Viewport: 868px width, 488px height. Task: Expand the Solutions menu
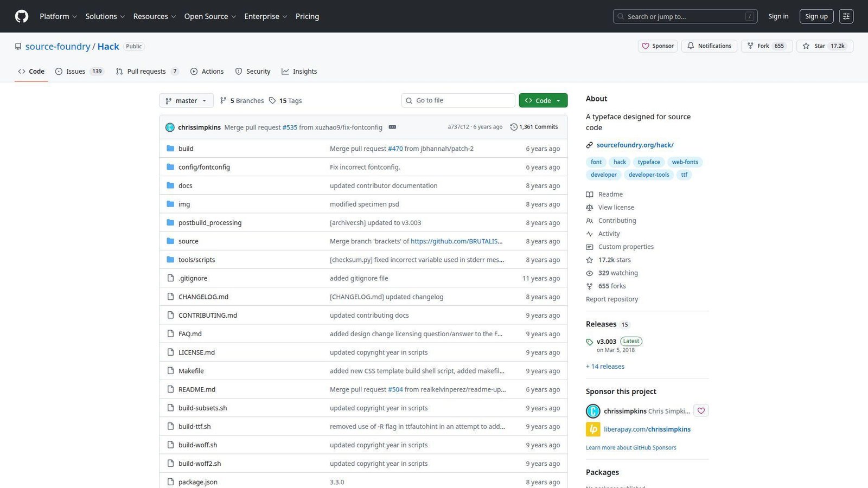click(x=105, y=16)
